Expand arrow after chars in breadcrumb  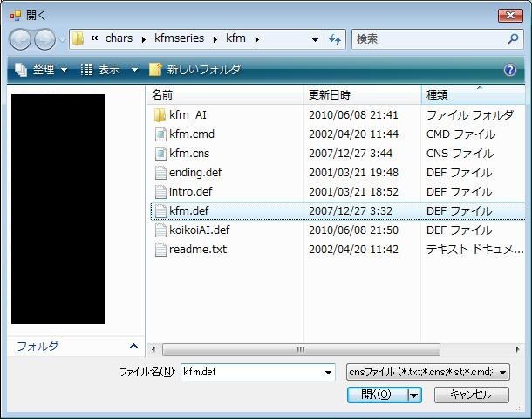[144, 39]
